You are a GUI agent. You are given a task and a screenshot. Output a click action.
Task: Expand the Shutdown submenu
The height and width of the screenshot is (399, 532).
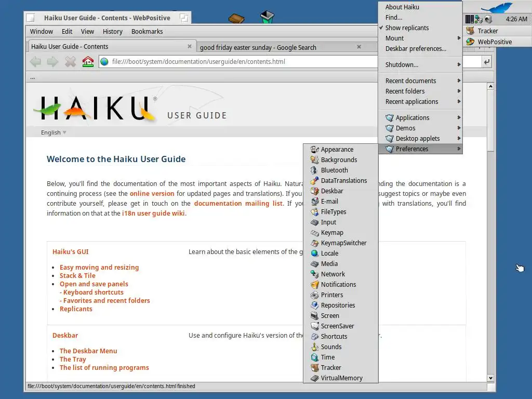coord(420,65)
